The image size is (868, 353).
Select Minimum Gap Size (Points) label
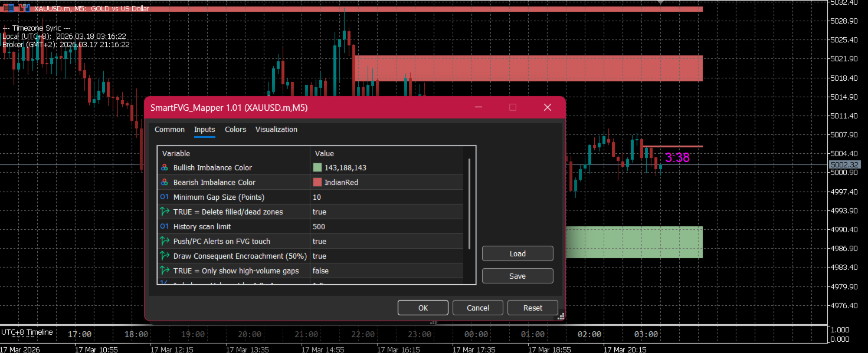coord(219,197)
